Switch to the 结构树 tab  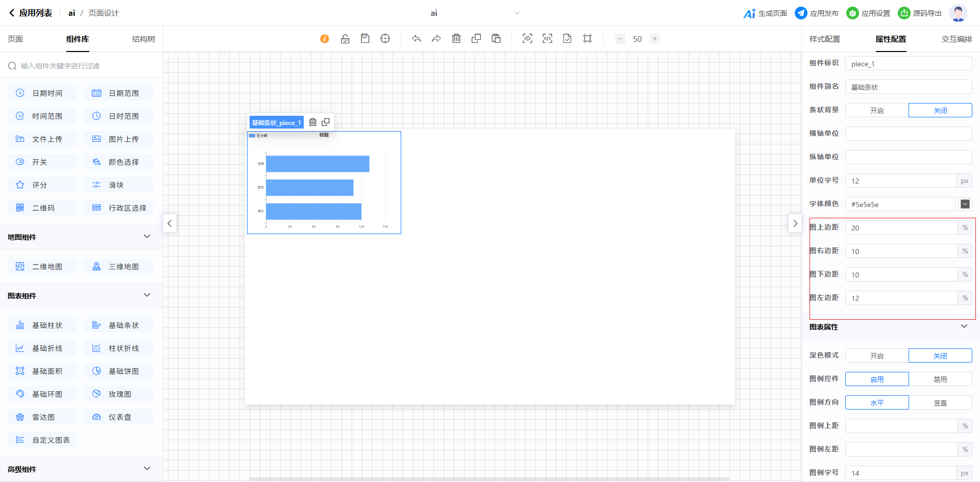(143, 39)
